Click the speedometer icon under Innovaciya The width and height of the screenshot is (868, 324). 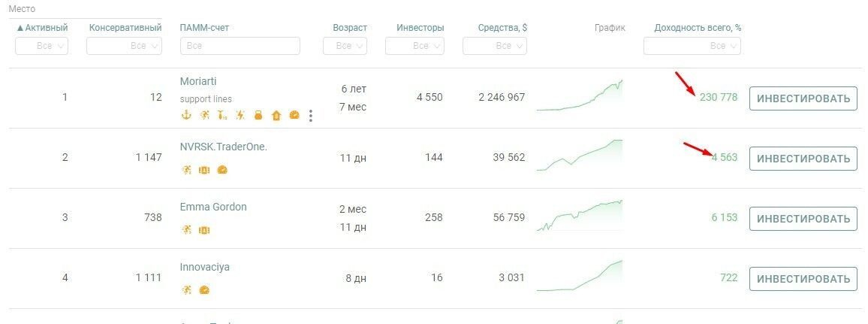point(204,290)
